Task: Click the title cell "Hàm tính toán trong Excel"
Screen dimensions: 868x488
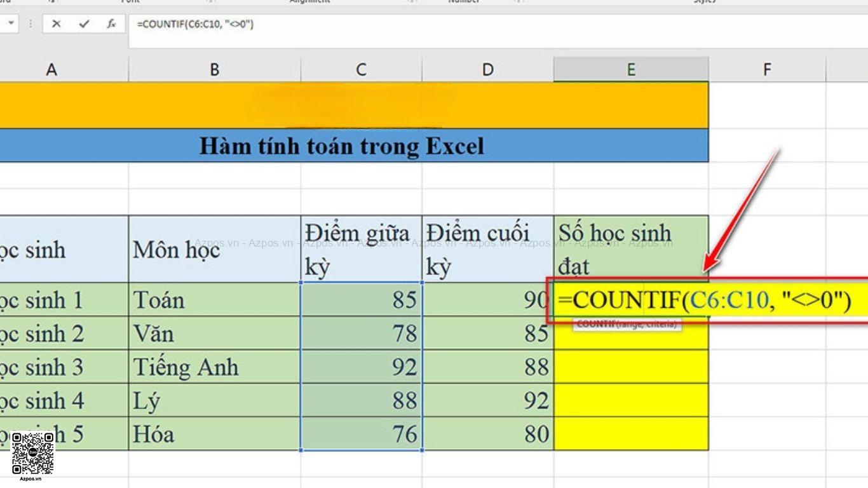Action: point(354,146)
